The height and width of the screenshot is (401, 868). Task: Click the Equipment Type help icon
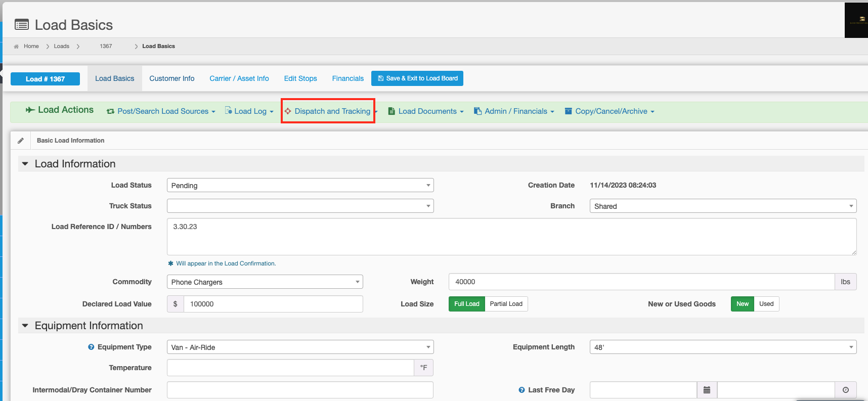point(91,347)
